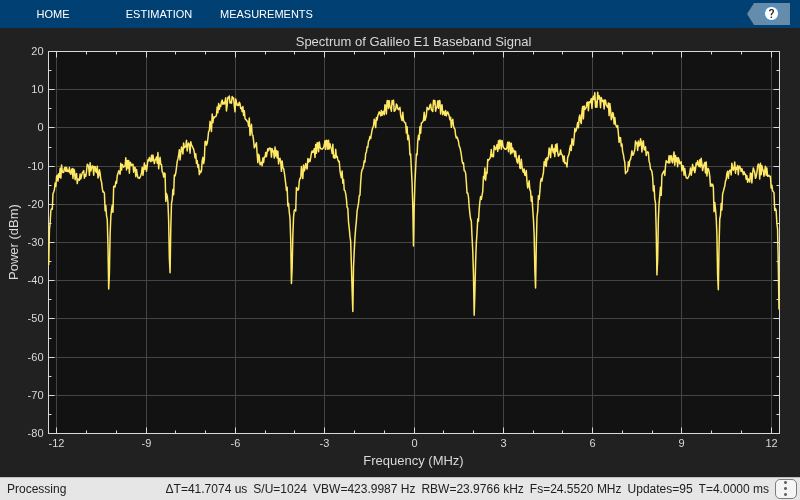The image size is (800, 500).
Task: Open the help question mark icon
Action: [x=771, y=14]
